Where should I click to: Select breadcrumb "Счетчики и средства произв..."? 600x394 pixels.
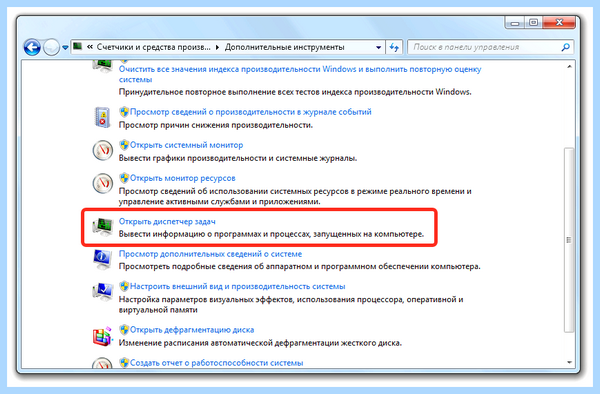click(x=153, y=47)
